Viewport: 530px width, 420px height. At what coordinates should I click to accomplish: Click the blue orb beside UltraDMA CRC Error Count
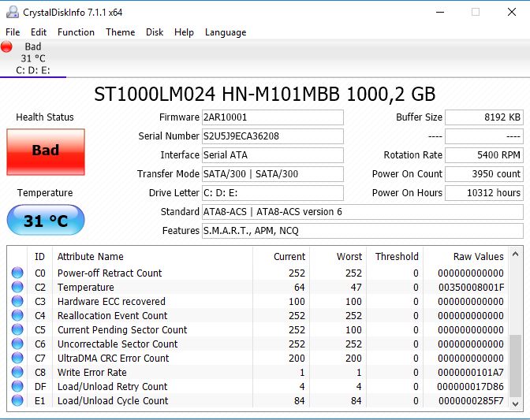(x=17, y=358)
